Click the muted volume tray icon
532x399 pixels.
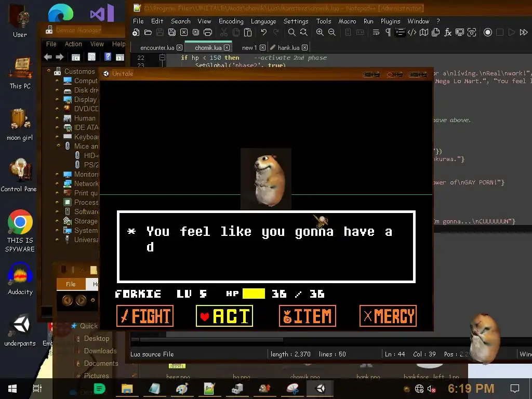click(x=432, y=389)
